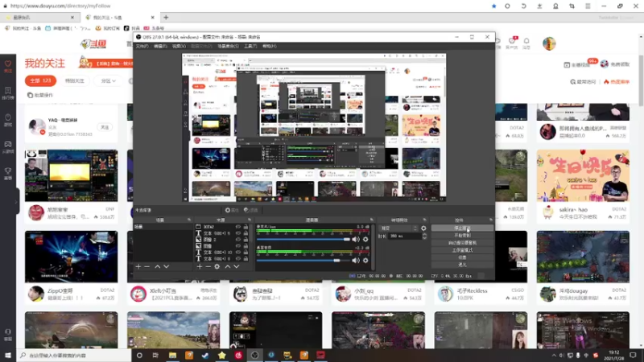This screenshot has height=362, width=644.
Task: Open OBS 视图(V) menu
Action: pos(179,47)
